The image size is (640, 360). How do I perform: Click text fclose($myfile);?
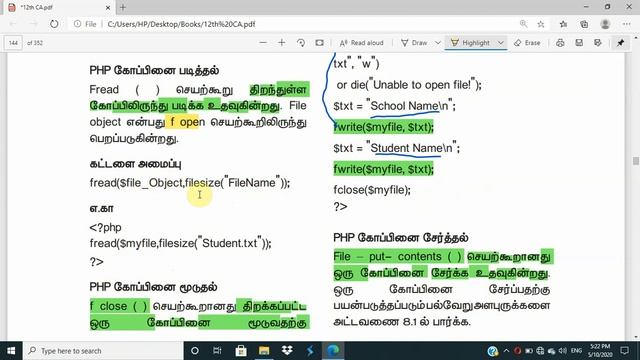point(372,190)
